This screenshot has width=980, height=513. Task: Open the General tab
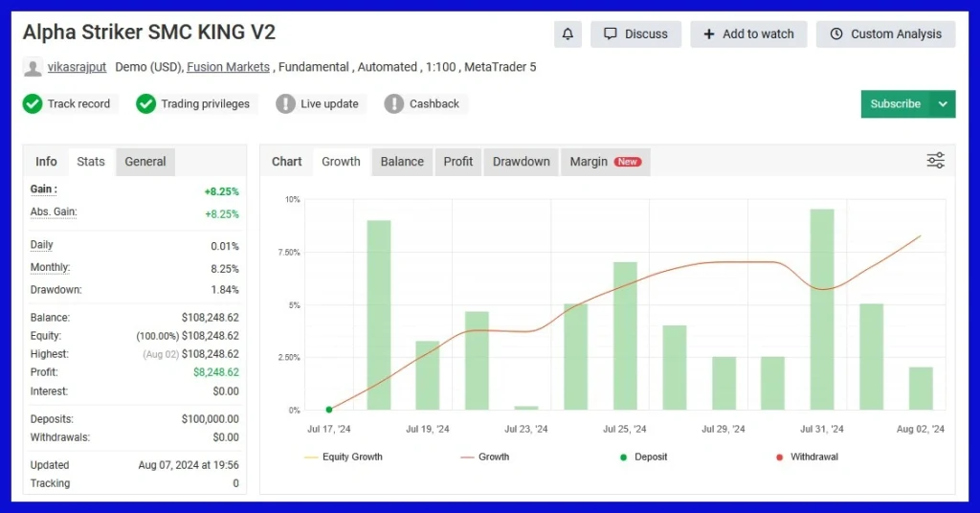(x=145, y=161)
